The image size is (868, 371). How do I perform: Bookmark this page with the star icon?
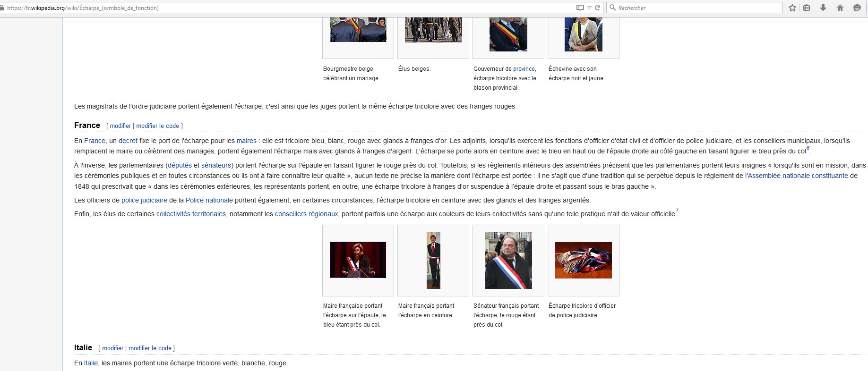(x=792, y=8)
